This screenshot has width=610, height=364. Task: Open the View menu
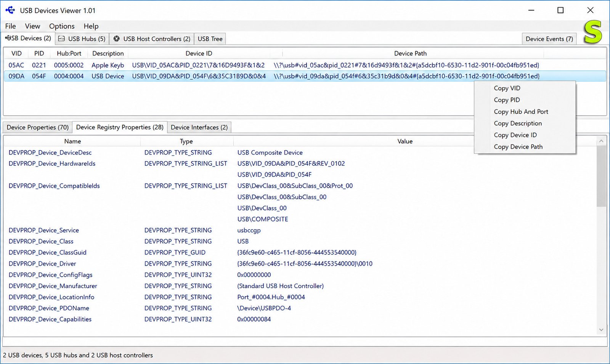pyautogui.click(x=32, y=26)
